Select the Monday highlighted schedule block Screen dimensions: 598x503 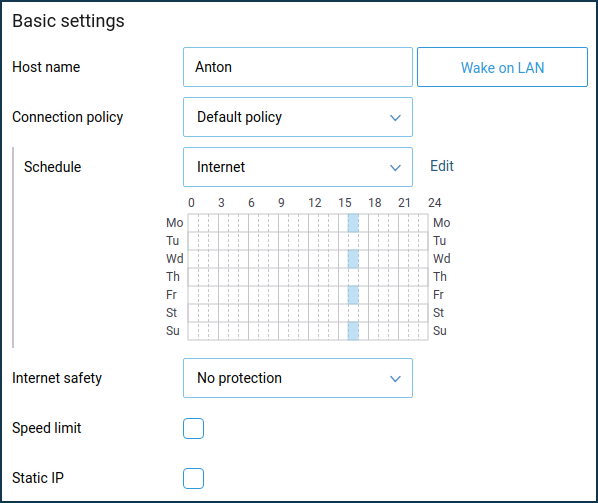(x=353, y=223)
